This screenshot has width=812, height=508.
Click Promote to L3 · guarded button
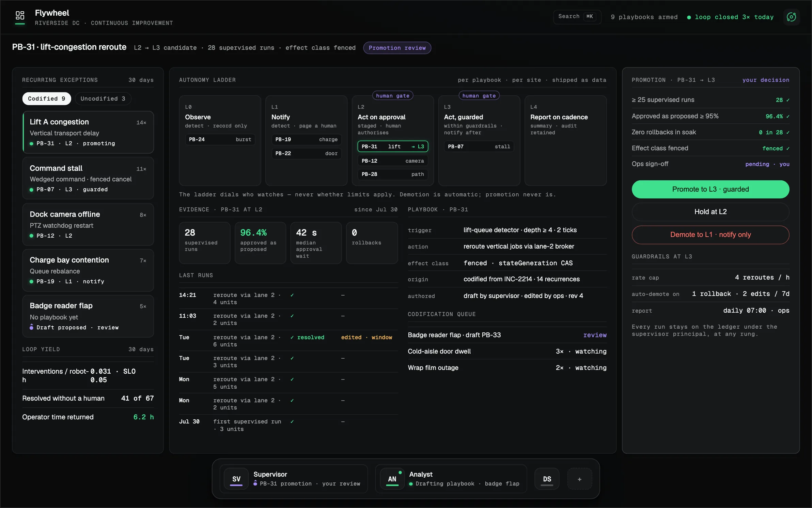coord(710,189)
